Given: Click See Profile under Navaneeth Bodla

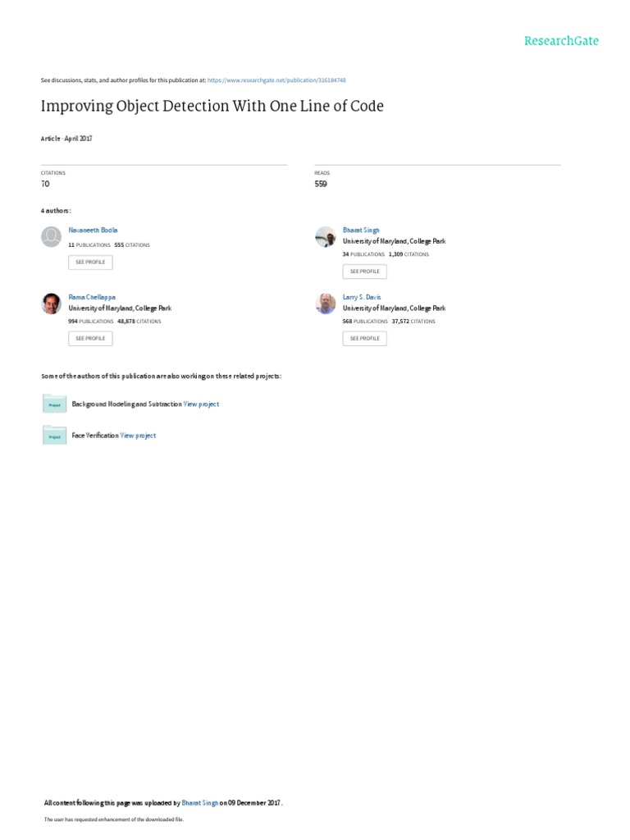Looking at the screenshot, I should click(x=90, y=262).
